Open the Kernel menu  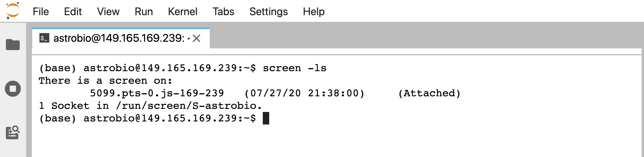pos(182,11)
